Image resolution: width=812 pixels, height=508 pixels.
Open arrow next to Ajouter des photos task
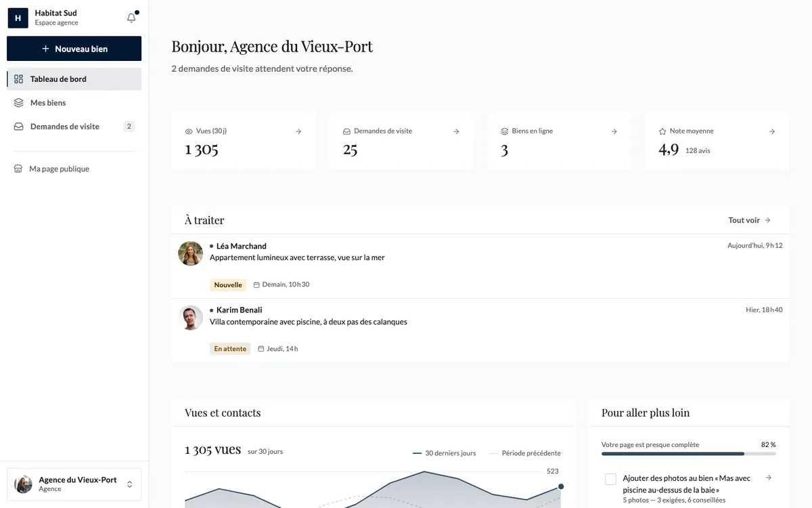[769, 478]
